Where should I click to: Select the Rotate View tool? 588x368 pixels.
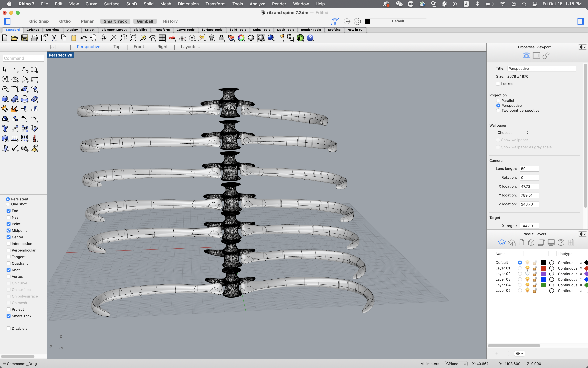pos(104,38)
